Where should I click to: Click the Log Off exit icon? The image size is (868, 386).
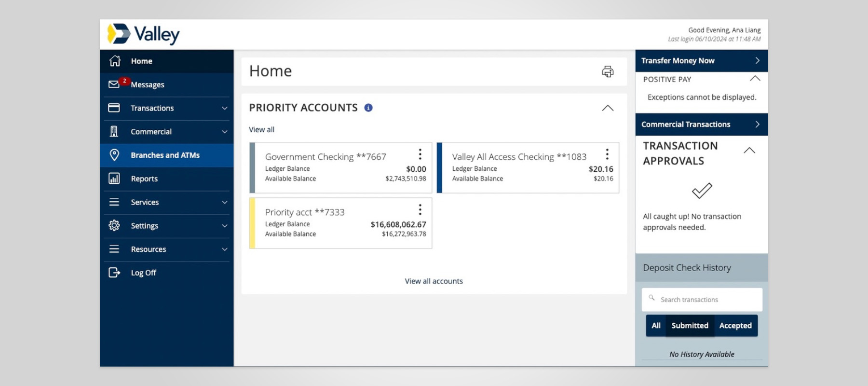[x=114, y=273]
